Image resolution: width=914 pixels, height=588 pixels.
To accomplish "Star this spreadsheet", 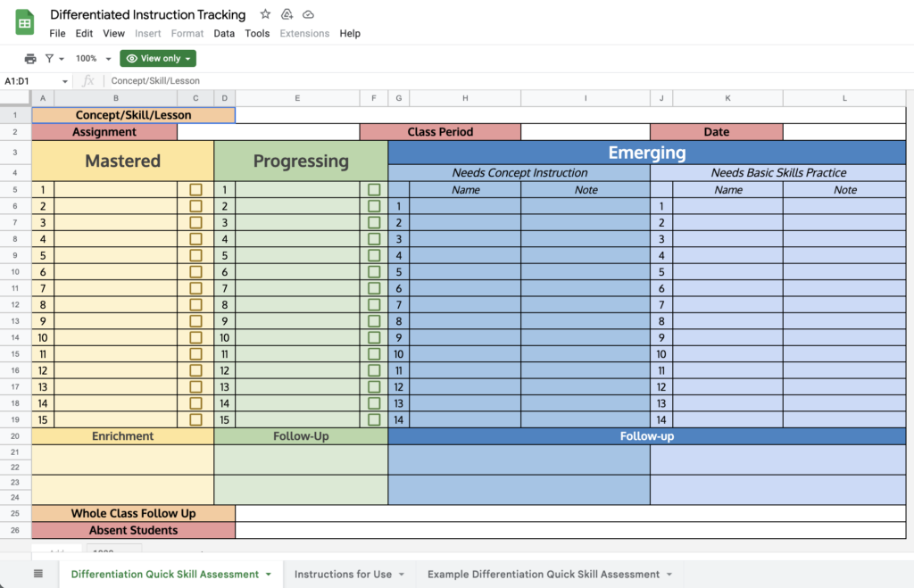I will tap(263, 14).
